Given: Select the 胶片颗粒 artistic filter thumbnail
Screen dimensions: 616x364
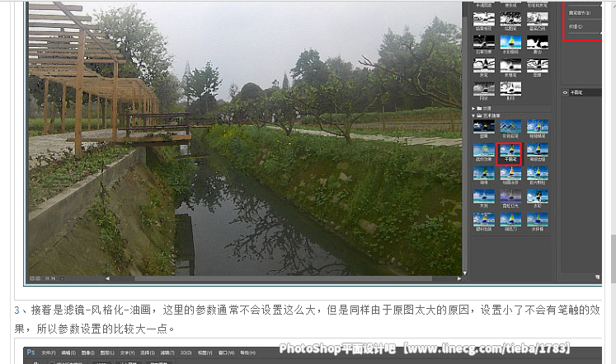Looking at the screenshot, I should click(x=537, y=173).
